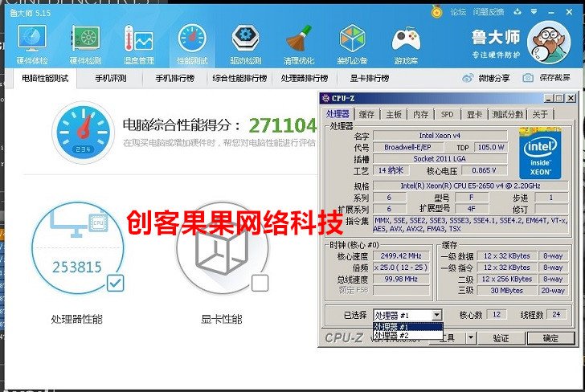Select 处理器 #1 in dropdown list
The height and width of the screenshot is (392, 585).
tap(407, 327)
